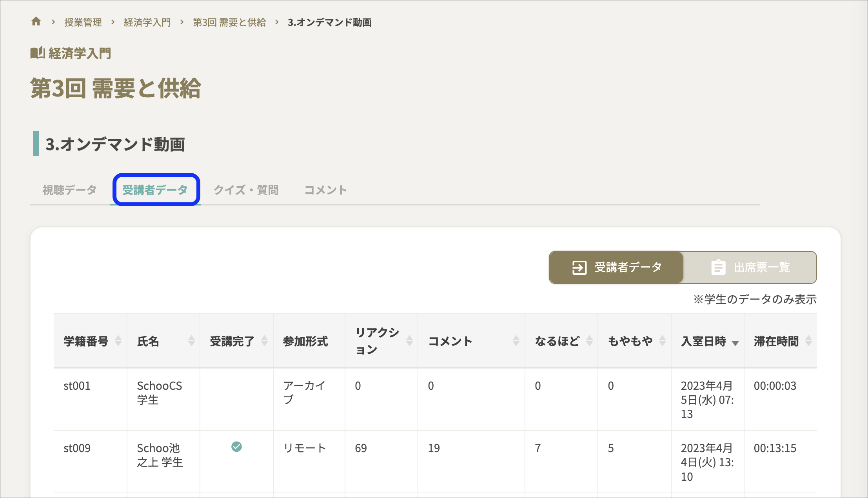Sort table by 受講完了 column
The height and width of the screenshot is (498, 868).
point(265,341)
